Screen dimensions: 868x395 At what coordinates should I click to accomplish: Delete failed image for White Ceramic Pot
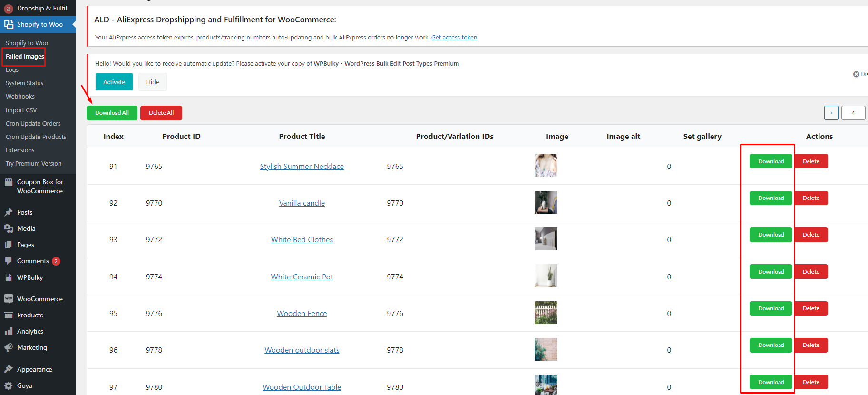pyautogui.click(x=811, y=272)
